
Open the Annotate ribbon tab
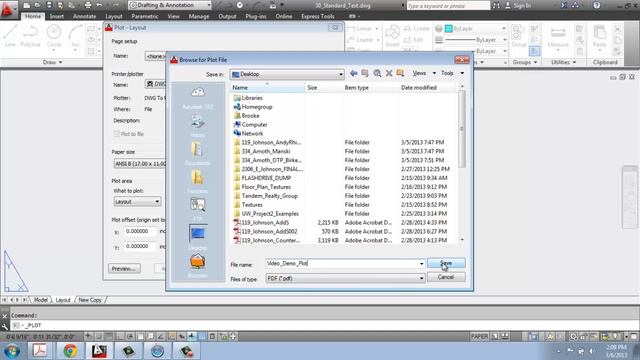(x=84, y=16)
